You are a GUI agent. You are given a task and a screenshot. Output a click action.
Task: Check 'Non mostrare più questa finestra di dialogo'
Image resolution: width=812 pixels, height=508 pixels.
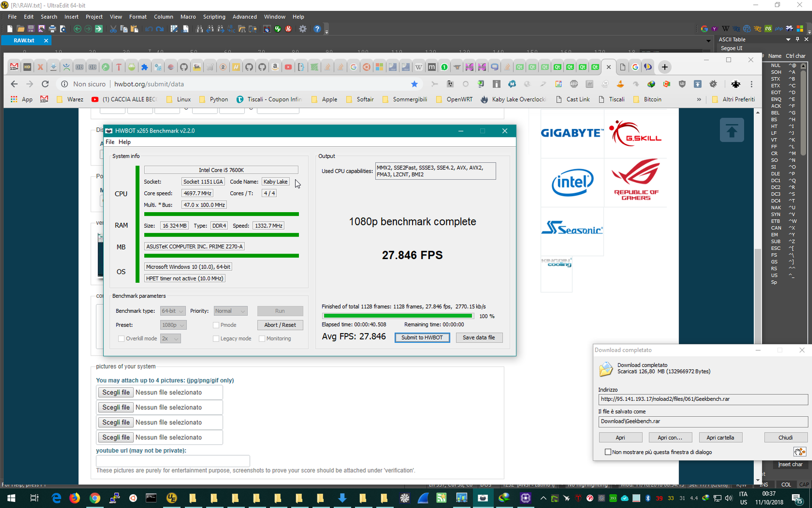[608, 452]
